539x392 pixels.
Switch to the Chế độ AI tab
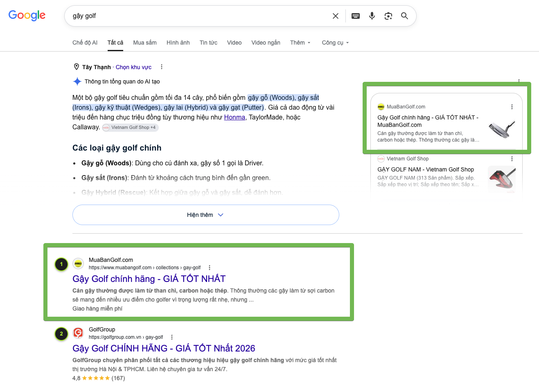[x=85, y=43]
